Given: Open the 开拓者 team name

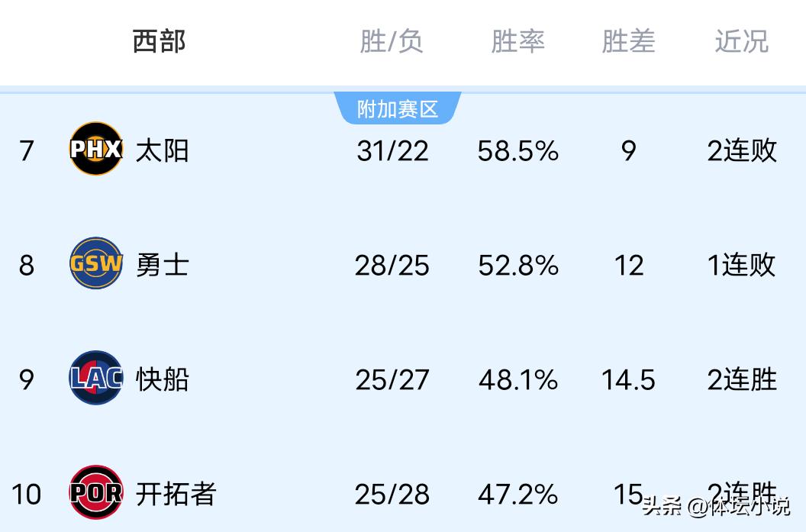Looking at the screenshot, I should 176,494.
